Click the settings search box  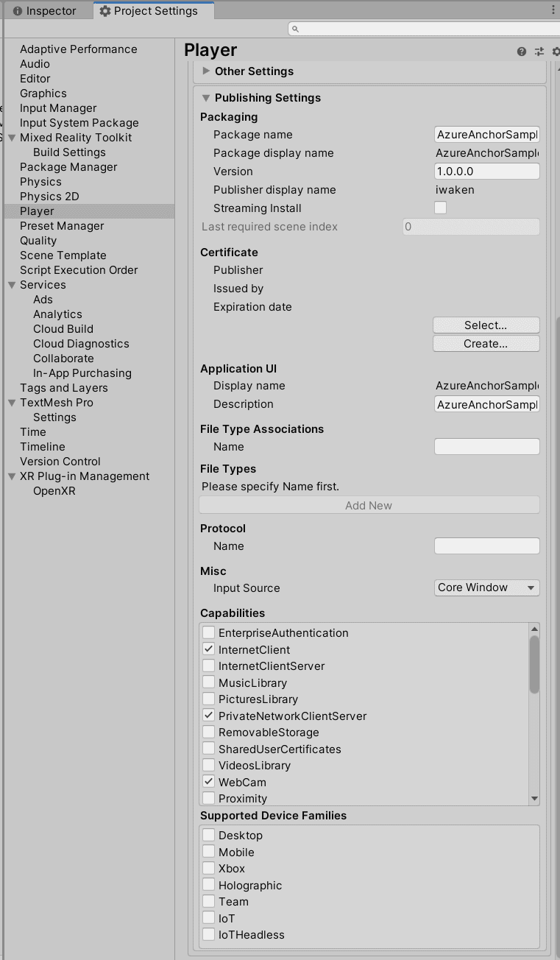(424, 29)
